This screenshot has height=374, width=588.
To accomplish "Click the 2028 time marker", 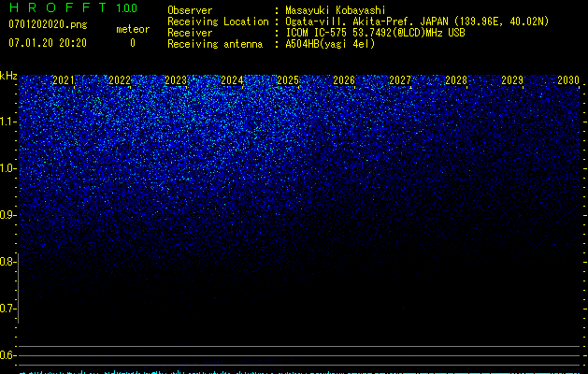I will click(456, 80).
